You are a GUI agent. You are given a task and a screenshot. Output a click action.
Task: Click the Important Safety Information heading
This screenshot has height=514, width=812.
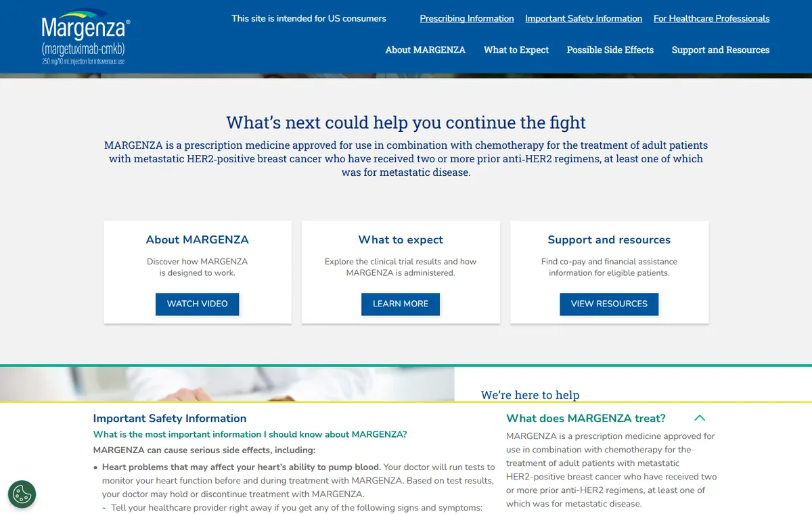tap(170, 419)
